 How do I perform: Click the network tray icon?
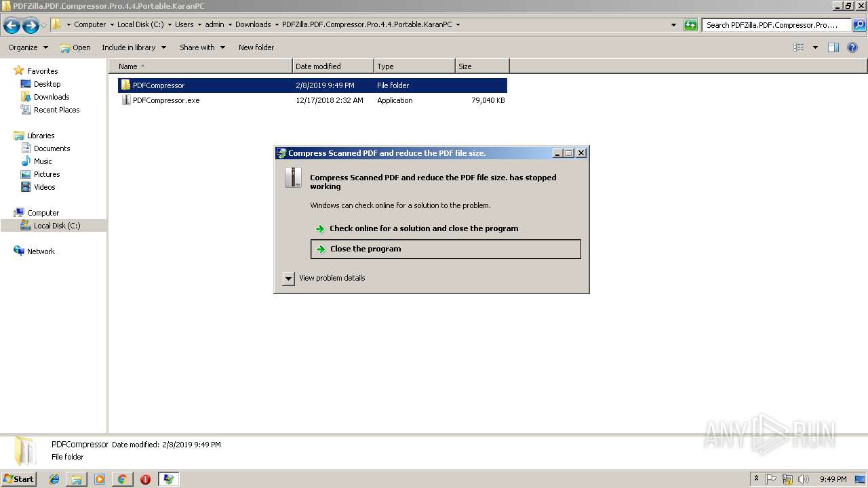(x=787, y=479)
